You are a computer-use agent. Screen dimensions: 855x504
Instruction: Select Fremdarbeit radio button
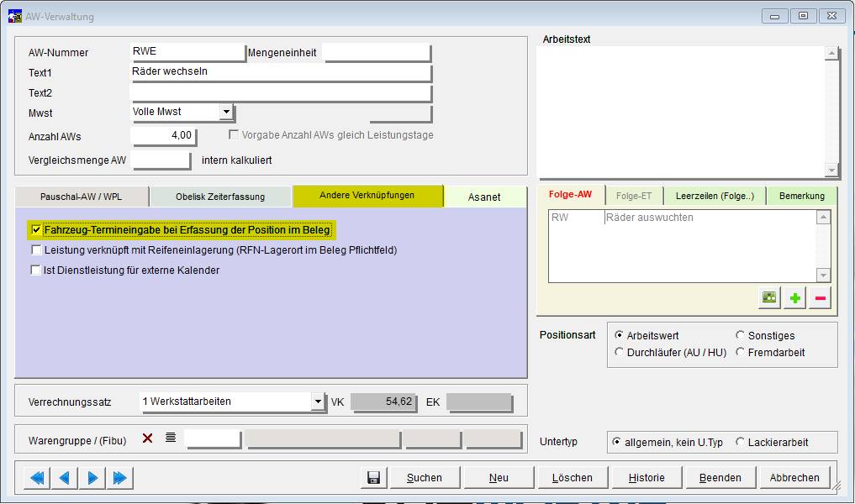coord(741,353)
